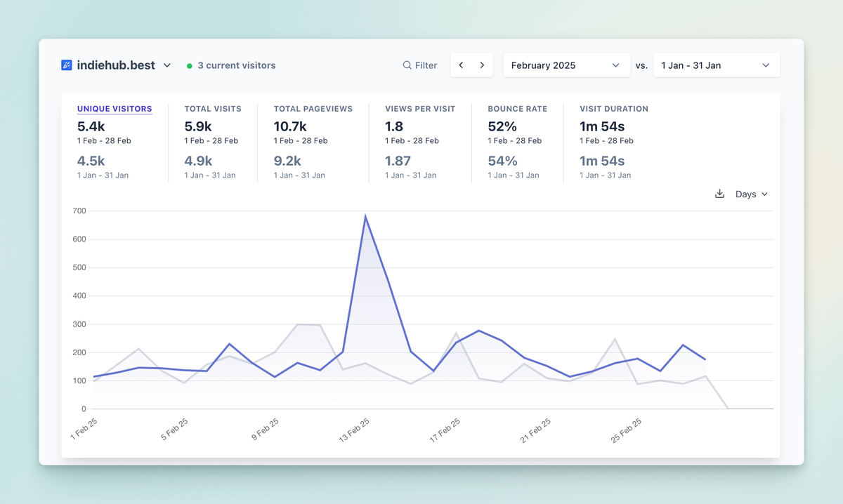
Task: Open the comparison period 1 Jan - 31 Jan dropdown
Action: (716, 65)
